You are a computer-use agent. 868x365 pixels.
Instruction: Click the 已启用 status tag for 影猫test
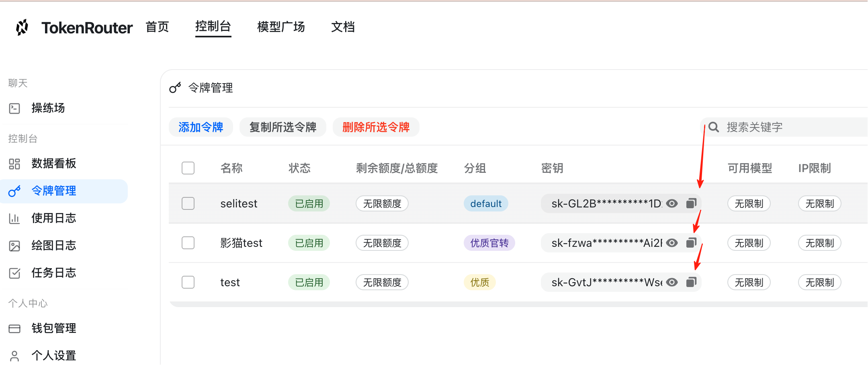click(x=309, y=243)
